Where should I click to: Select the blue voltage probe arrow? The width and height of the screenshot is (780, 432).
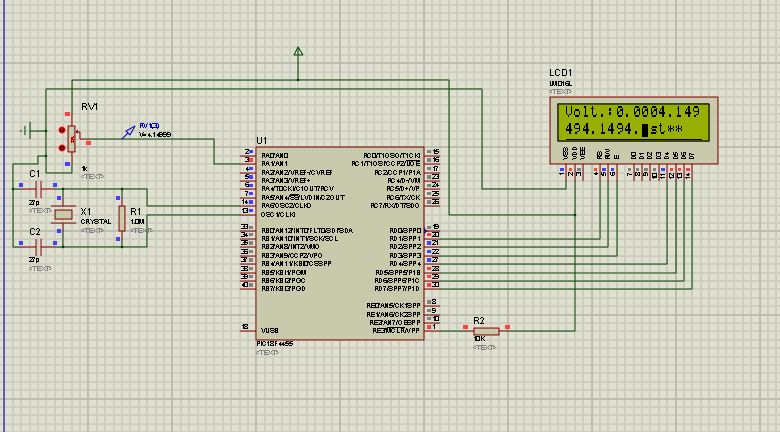point(128,132)
